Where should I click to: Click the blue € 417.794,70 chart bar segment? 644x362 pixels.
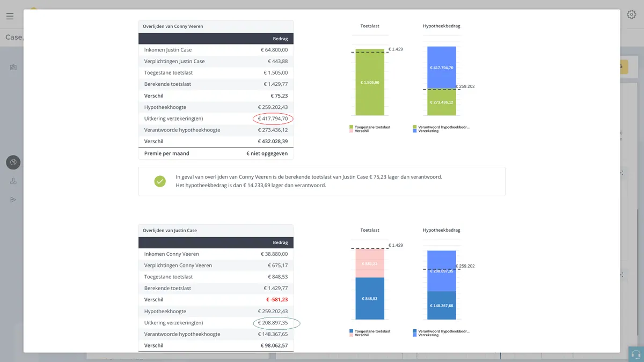(x=442, y=68)
